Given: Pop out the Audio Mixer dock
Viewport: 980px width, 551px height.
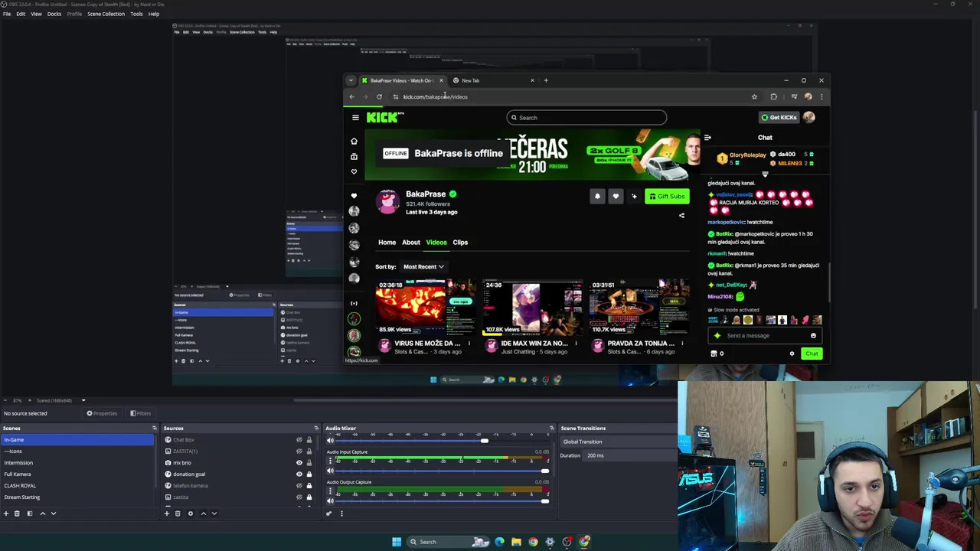Looking at the screenshot, I should click(551, 429).
